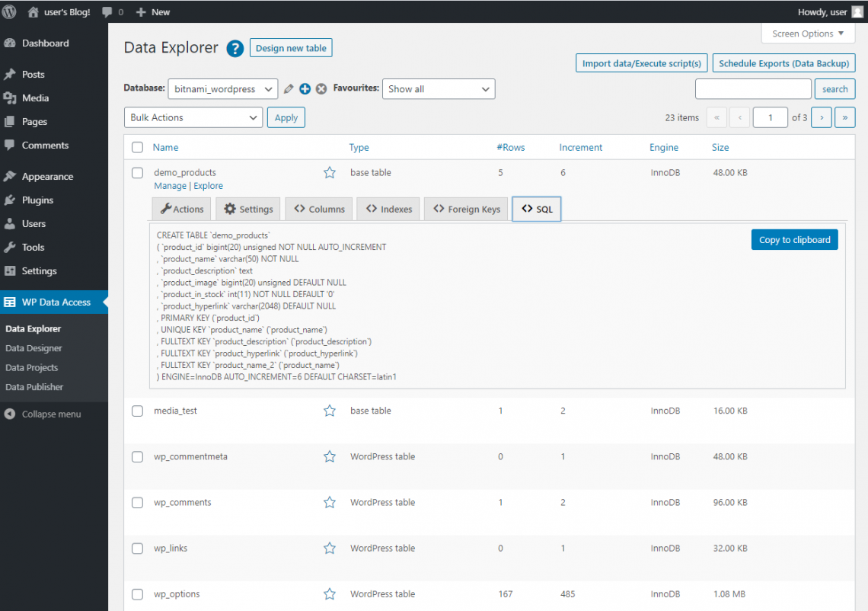The height and width of the screenshot is (611, 868).
Task: Switch to the Indexes tab
Action: click(388, 209)
